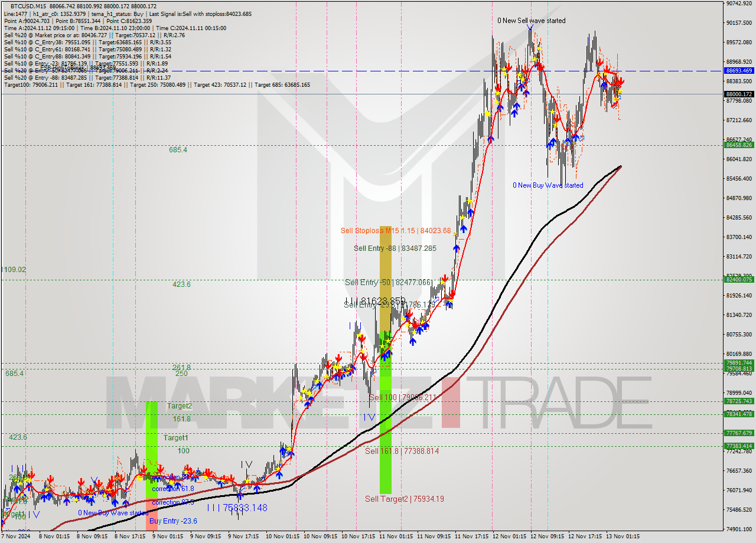
Task: Click the 'Sell 100 | 79006.211' label
Action: click(403, 398)
